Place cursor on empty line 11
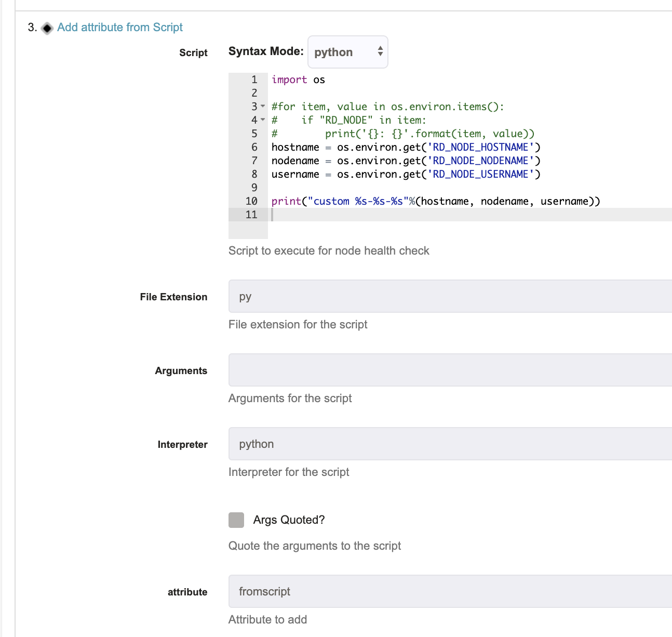This screenshot has width=672, height=637. pyautogui.click(x=470, y=215)
